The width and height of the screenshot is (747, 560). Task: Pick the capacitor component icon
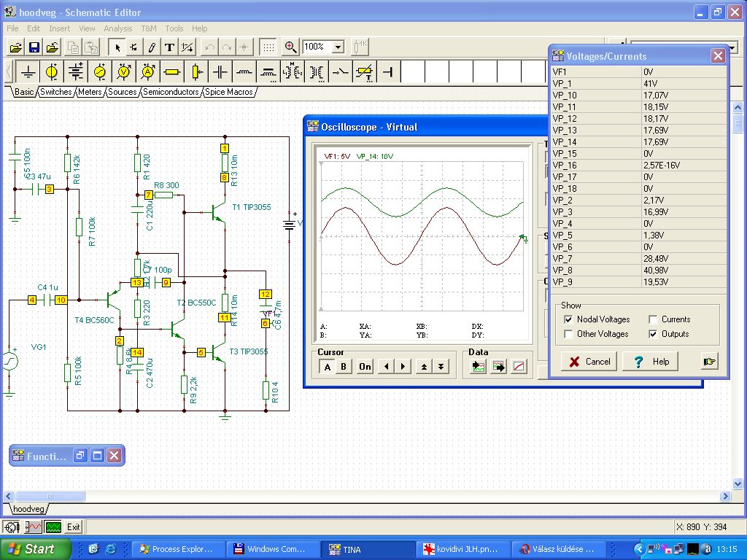click(220, 72)
